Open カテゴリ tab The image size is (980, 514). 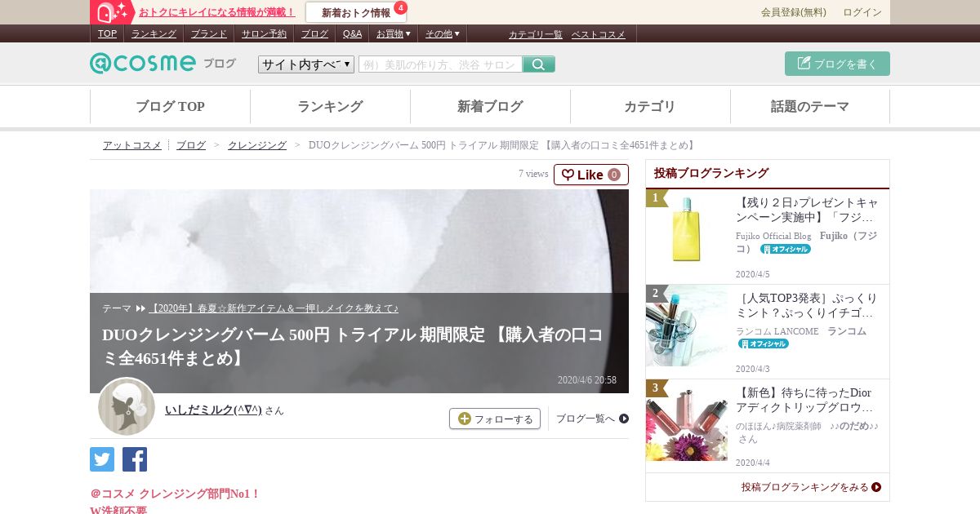coord(650,107)
